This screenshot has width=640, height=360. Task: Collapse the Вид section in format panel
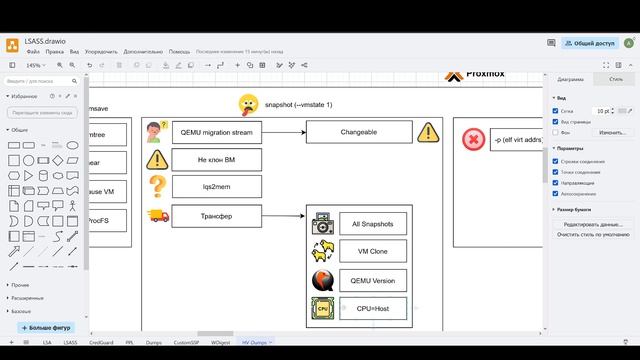pos(560,98)
